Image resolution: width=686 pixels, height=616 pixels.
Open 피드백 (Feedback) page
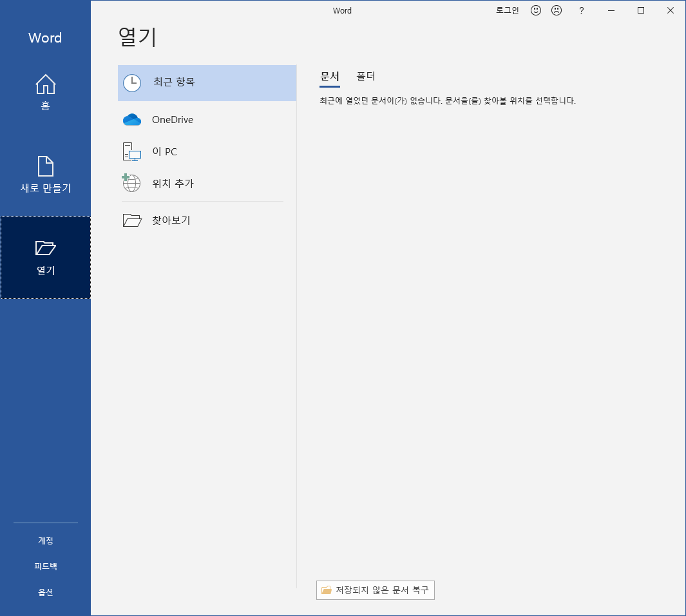tap(46, 566)
